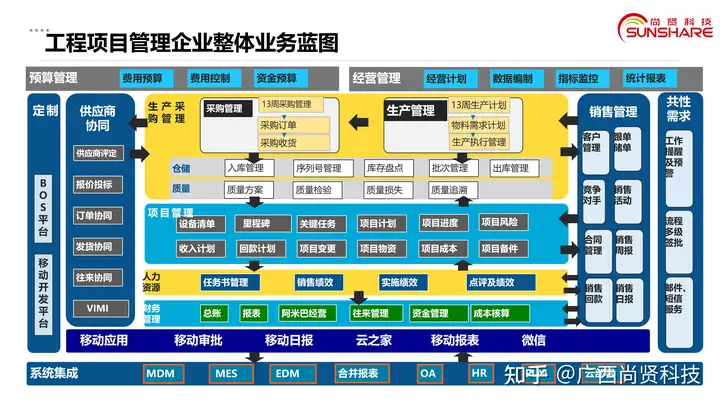
Task: Select 云之家 in the mobile bar
Action: pyautogui.click(x=374, y=340)
